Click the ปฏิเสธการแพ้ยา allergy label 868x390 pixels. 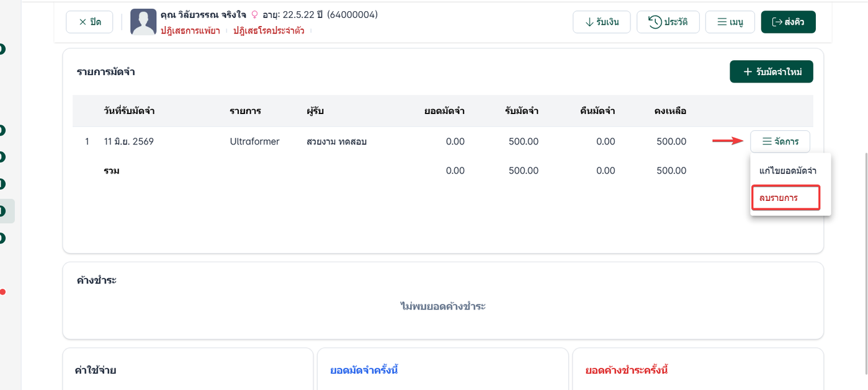point(190,30)
